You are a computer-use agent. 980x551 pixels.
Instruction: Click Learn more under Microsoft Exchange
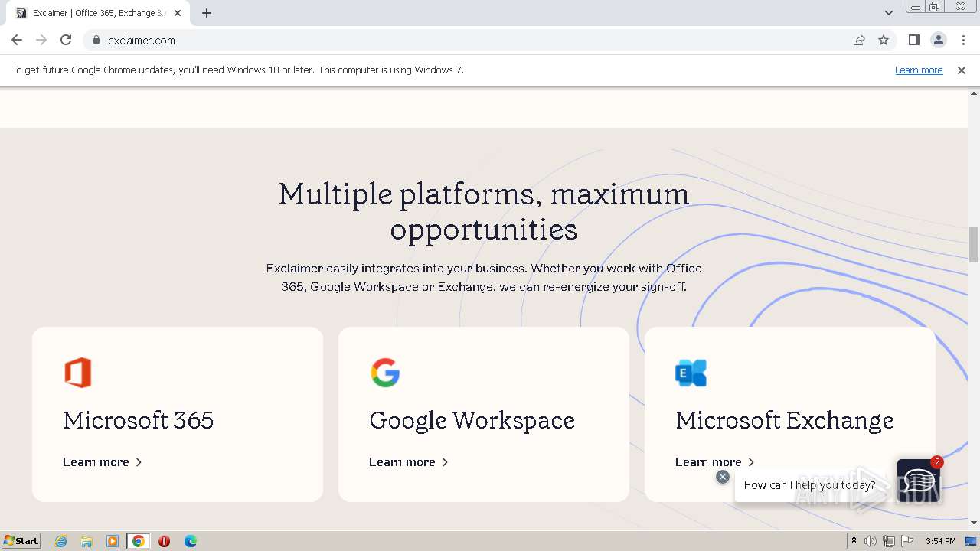pyautogui.click(x=708, y=462)
